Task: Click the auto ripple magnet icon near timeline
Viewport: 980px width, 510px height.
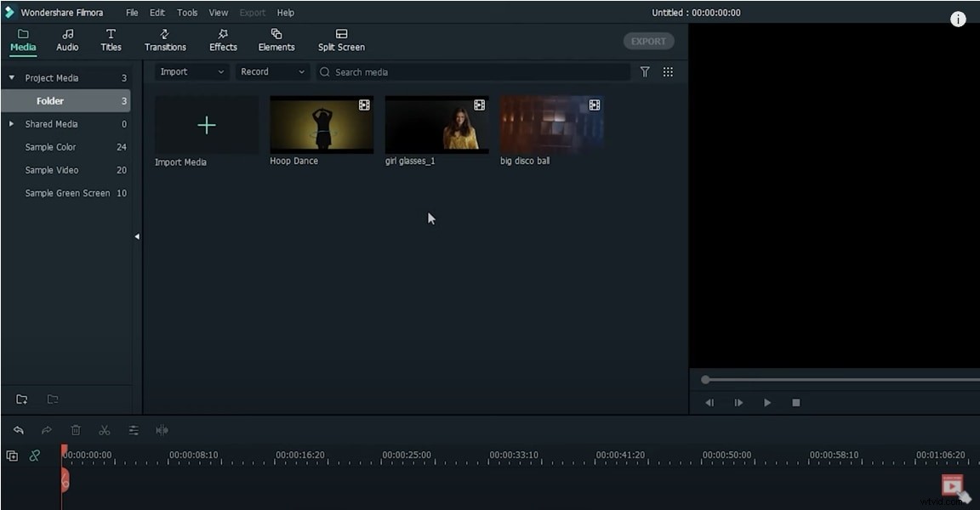Action: point(34,456)
